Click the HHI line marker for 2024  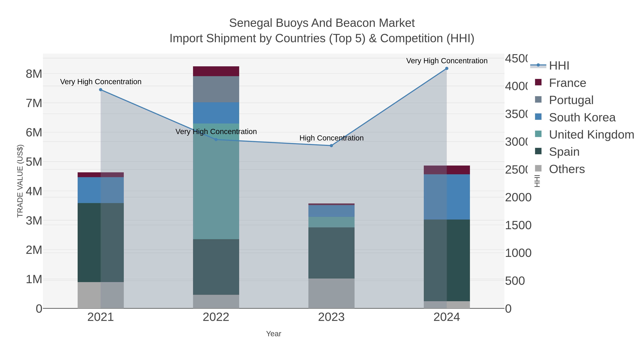[x=447, y=68]
